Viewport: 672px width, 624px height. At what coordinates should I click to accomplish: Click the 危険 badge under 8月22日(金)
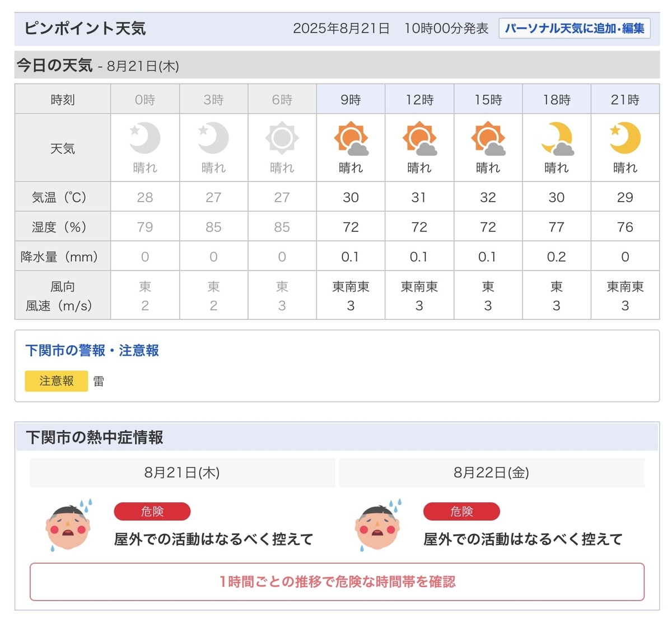(x=461, y=511)
